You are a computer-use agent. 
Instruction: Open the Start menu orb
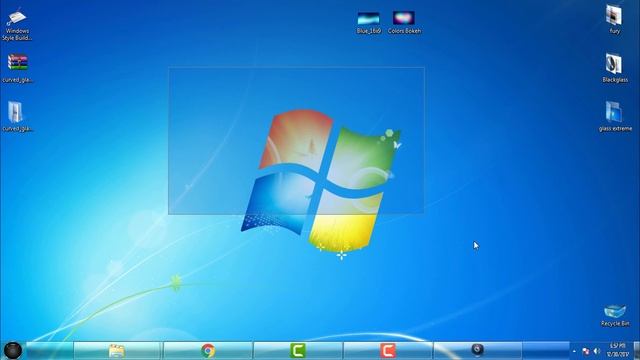tap(13, 351)
